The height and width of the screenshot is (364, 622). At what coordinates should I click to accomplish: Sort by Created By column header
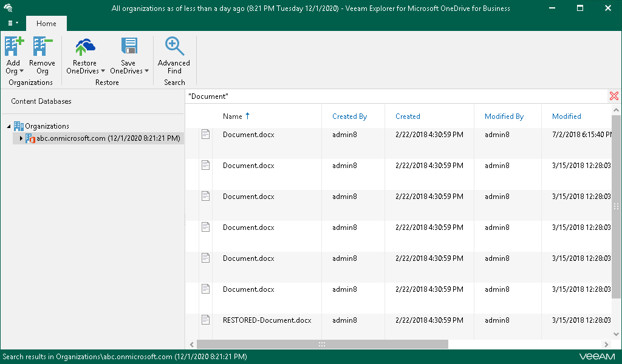pyautogui.click(x=349, y=116)
